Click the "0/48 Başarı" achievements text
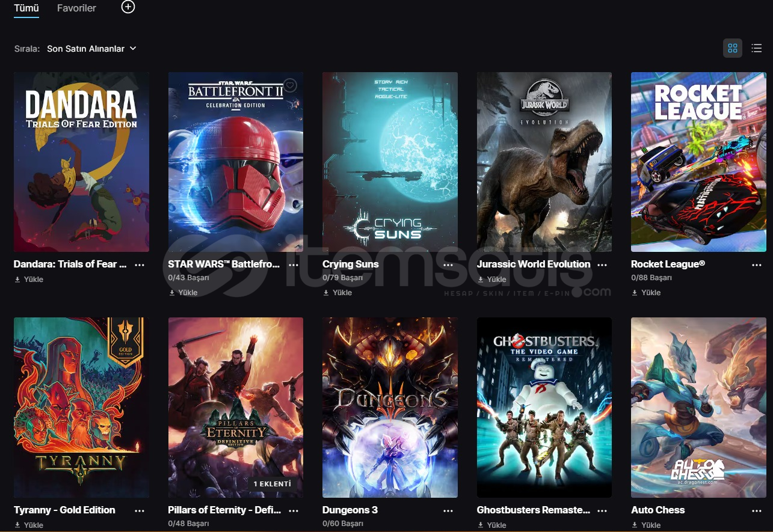The image size is (773, 532). pos(188,524)
